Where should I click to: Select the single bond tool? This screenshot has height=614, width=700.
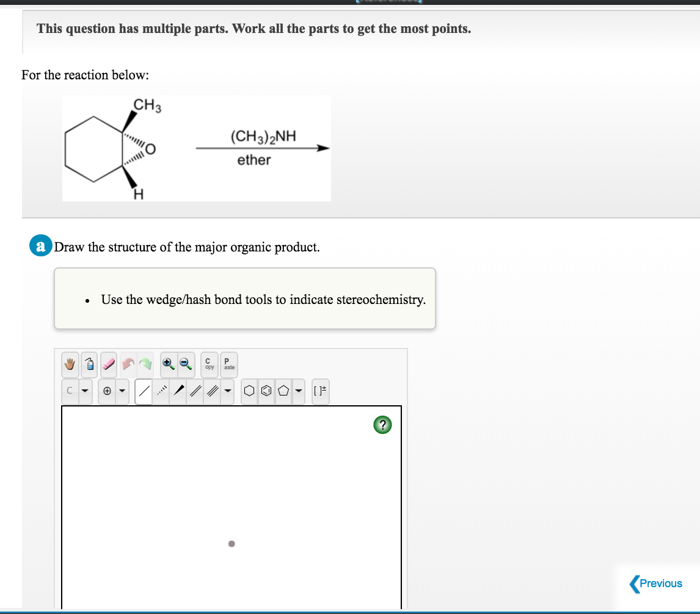(143, 391)
